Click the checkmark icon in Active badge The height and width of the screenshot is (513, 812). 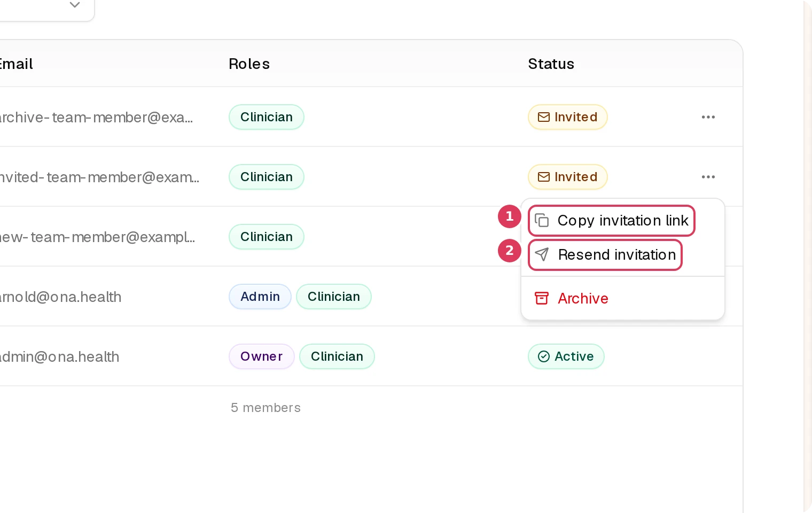click(x=544, y=356)
